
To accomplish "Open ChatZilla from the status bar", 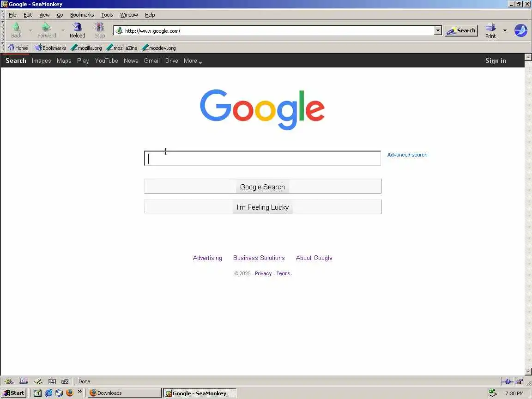I will point(65,381).
